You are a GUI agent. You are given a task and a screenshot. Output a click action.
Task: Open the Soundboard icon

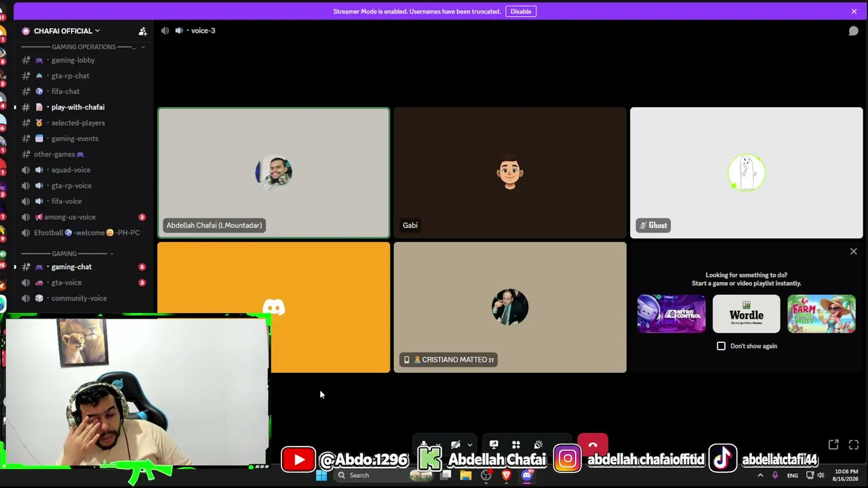[x=538, y=445]
